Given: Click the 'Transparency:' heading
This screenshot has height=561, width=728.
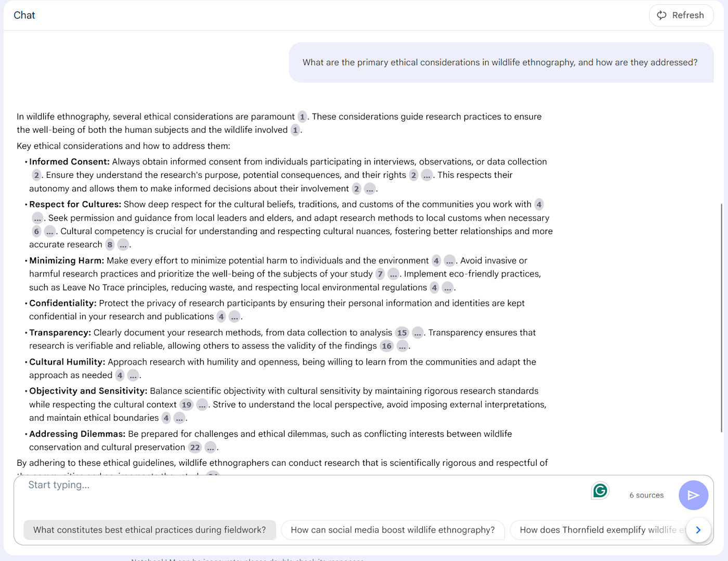Looking at the screenshot, I should 60,333.
